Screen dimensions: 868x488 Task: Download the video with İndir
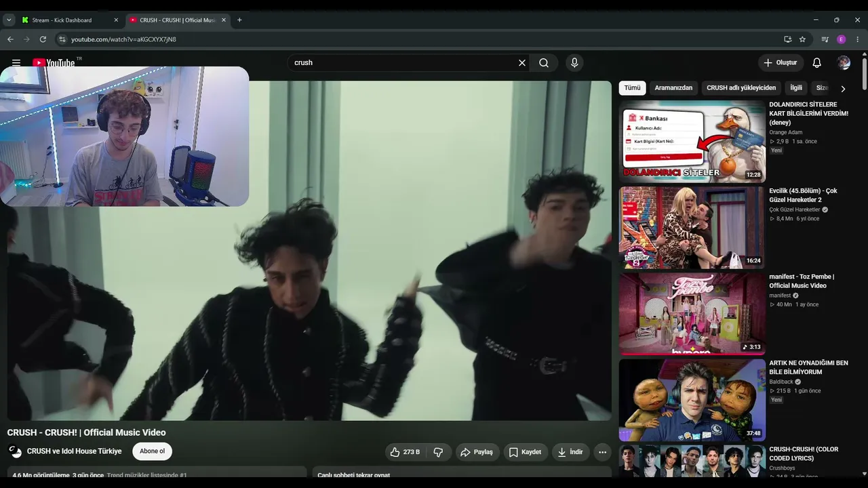570,452
